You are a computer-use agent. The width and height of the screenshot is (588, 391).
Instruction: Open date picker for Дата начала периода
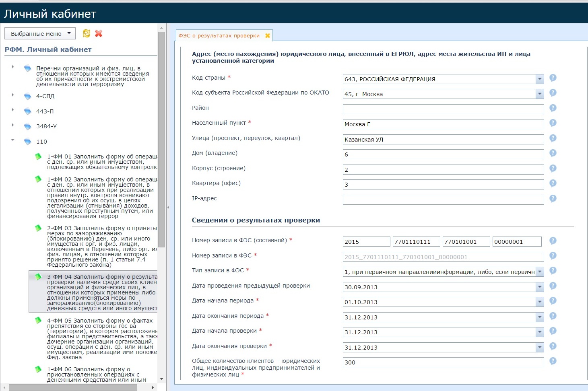(540, 302)
